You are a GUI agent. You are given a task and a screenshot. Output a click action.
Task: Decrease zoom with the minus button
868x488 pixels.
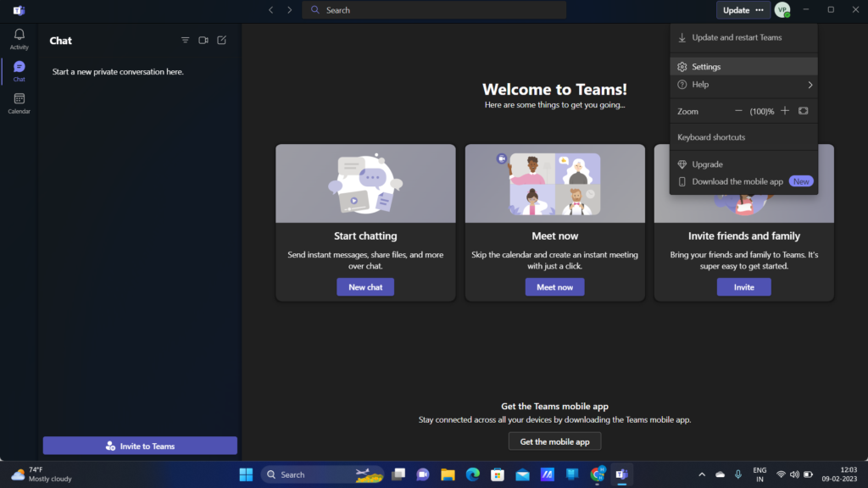tap(738, 111)
